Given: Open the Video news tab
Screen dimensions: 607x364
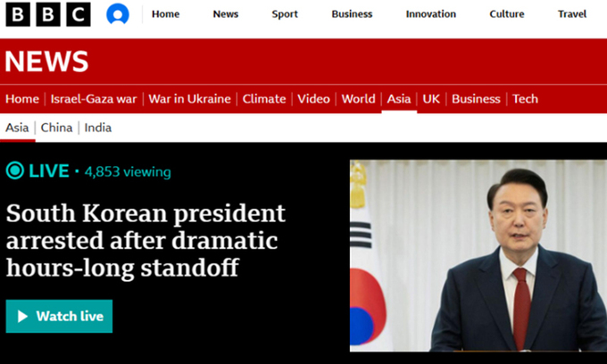Looking at the screenshot, I should [x=313, y=99].
